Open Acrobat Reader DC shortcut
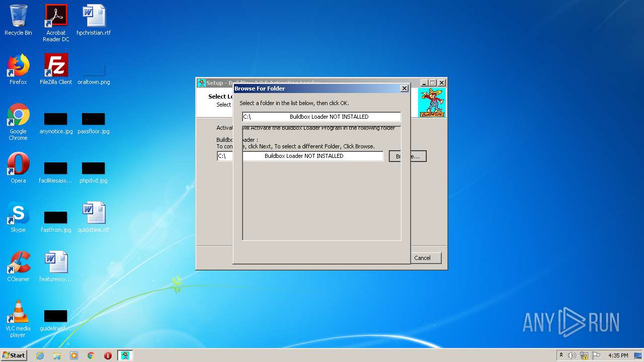 pyautogui.click(x=56, y=23)
